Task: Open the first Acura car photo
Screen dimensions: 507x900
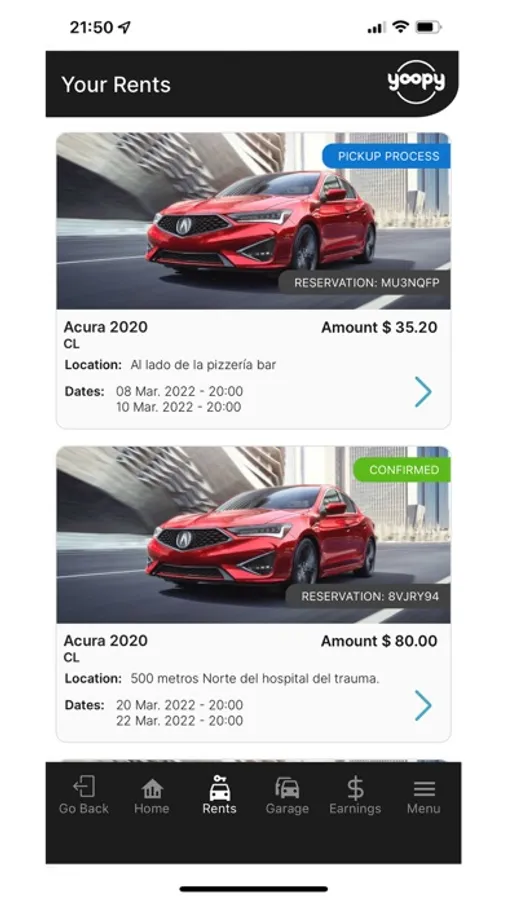Action: click(253, 221)
